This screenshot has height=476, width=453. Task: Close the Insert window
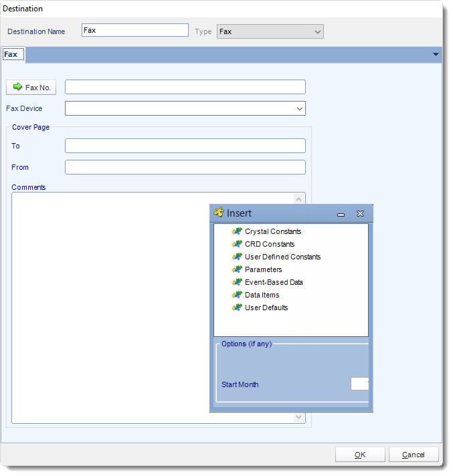(x=360, y=214)
